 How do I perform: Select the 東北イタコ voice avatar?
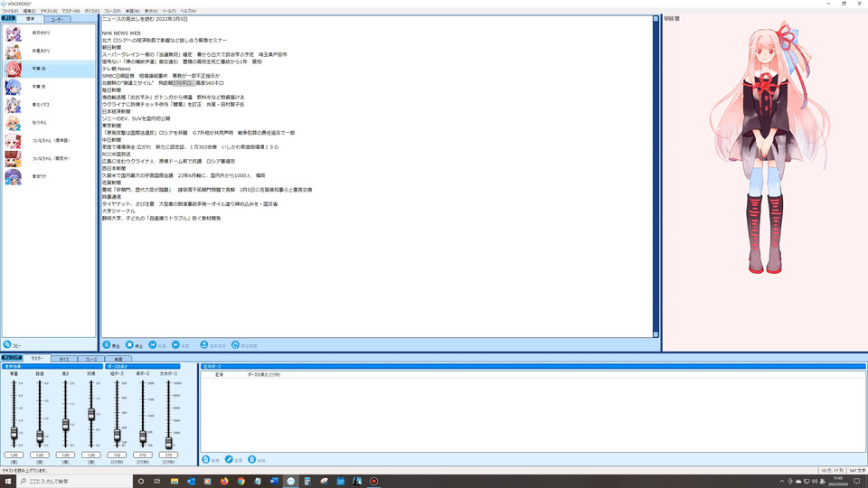14,105
